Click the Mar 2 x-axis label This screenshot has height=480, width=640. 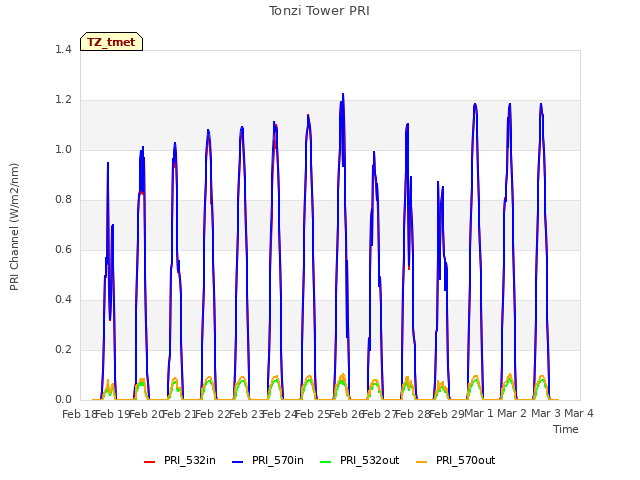[512, 413]
